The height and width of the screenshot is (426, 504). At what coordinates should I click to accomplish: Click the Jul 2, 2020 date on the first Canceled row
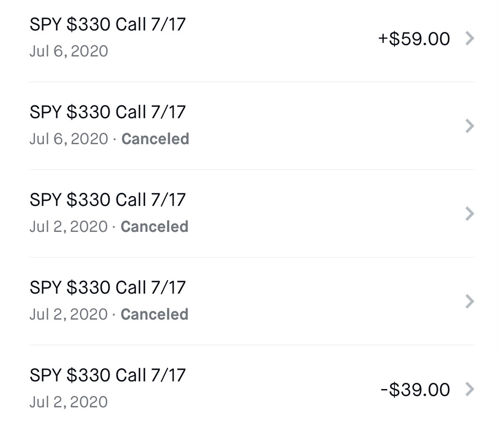[x=68, y=227]
